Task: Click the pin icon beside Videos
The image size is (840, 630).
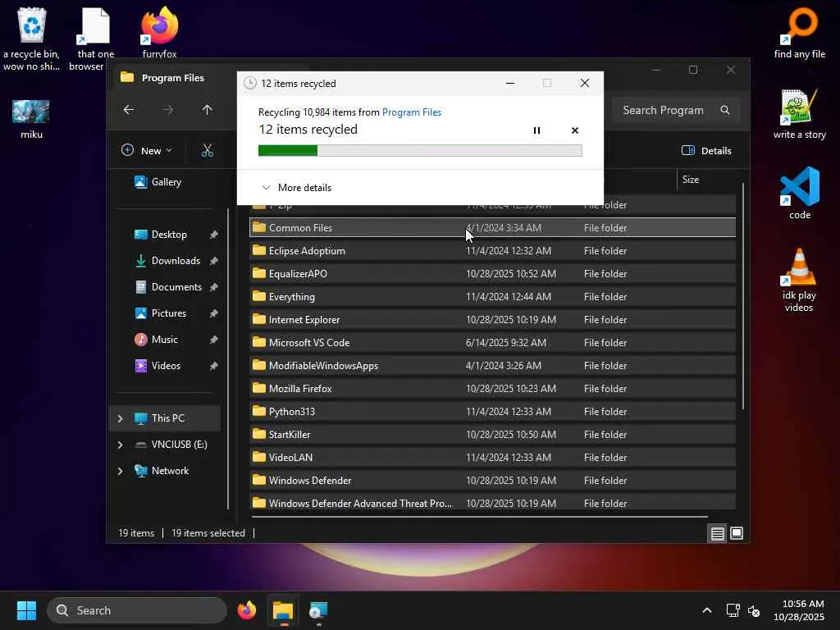Action: (214, 366)
